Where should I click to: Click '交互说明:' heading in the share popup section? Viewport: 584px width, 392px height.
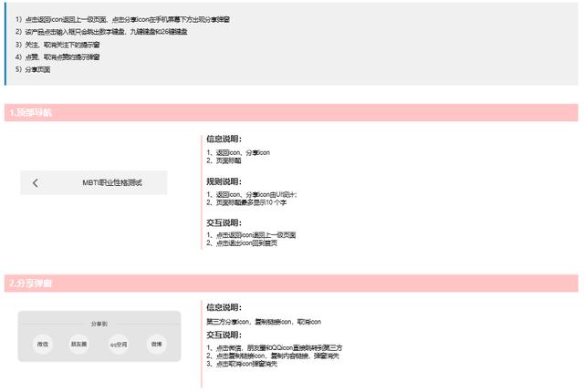tap(224, 335)
